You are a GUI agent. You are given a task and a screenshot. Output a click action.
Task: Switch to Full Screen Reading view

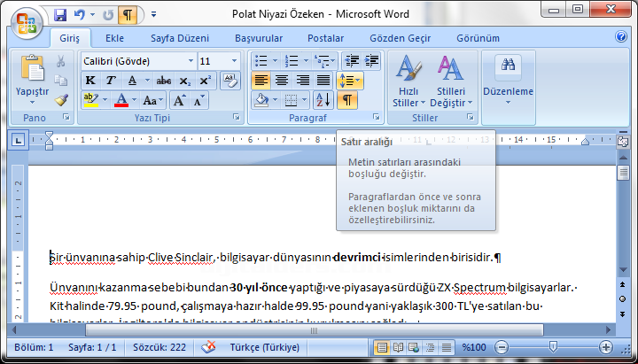398,347
